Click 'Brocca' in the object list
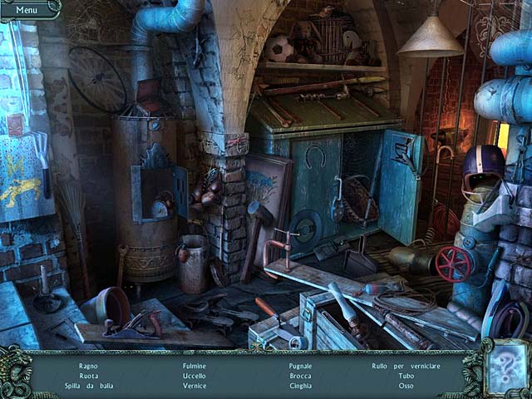The width and height of the screenshot is (532, 399). click(300, 376)
